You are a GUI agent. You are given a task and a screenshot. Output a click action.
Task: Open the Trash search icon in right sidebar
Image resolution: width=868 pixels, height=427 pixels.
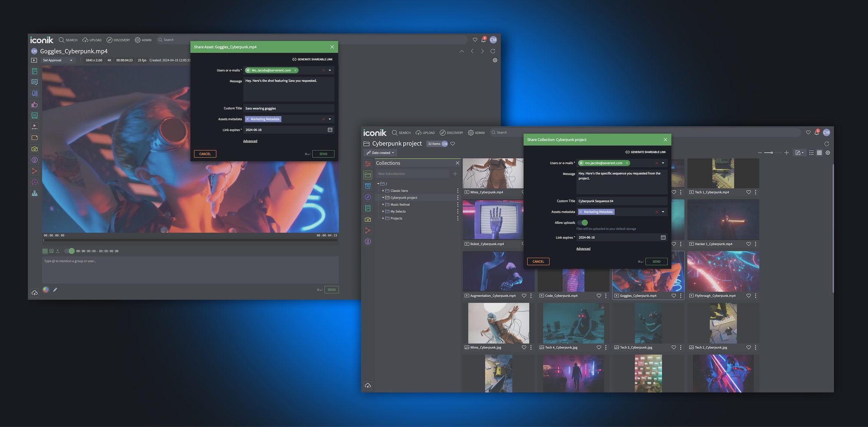click(368, 185)
